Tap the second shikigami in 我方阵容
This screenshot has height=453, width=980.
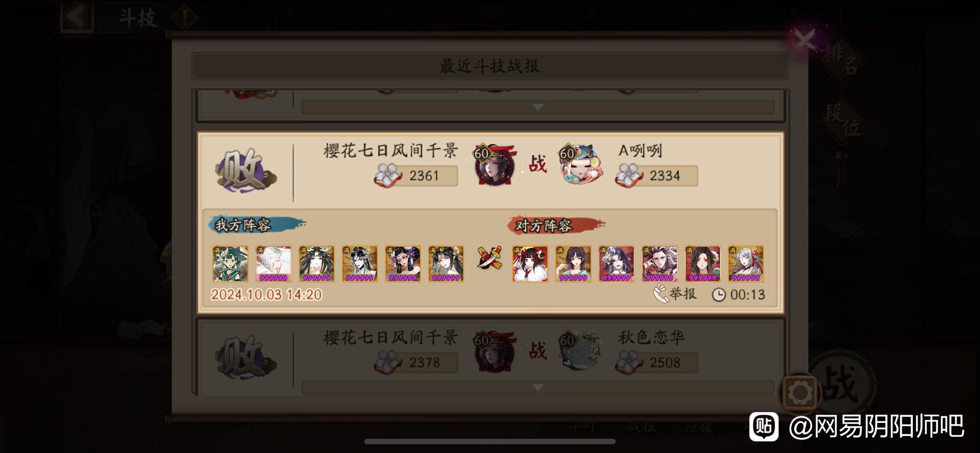tap(273, 264)
